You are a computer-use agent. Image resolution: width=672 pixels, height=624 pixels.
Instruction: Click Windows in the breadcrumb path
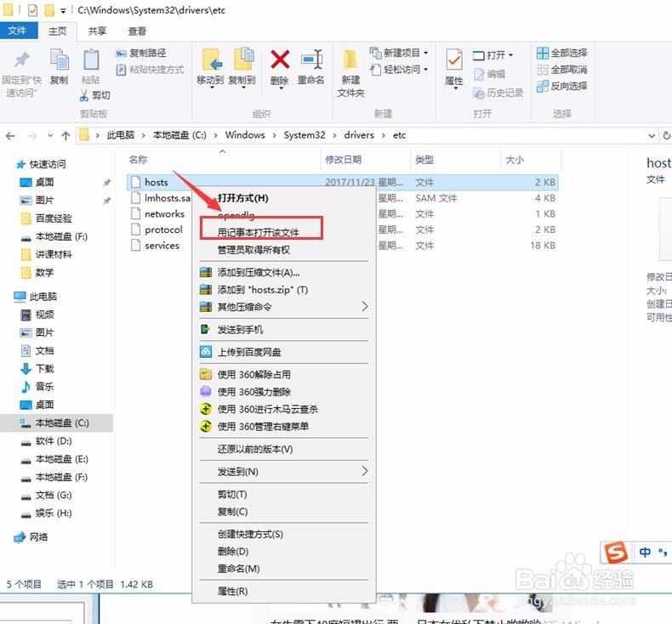[x=245, y=135]
